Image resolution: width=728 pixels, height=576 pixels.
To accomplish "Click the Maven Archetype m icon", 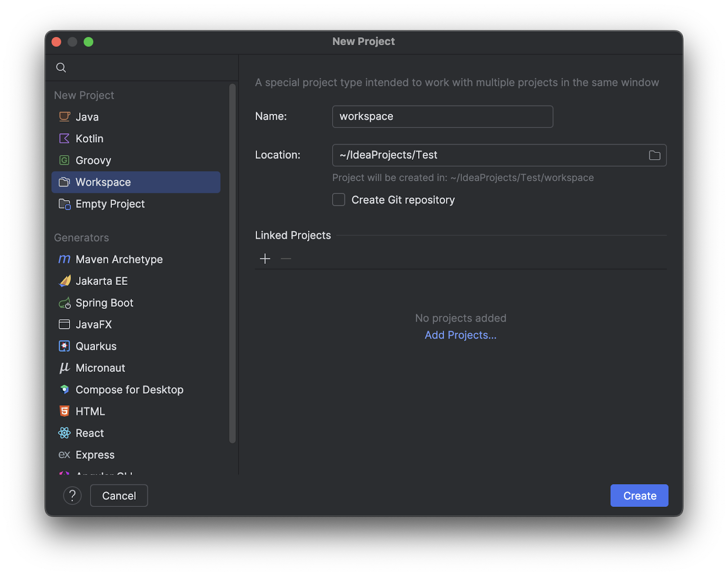I will (x=65, y=259).
